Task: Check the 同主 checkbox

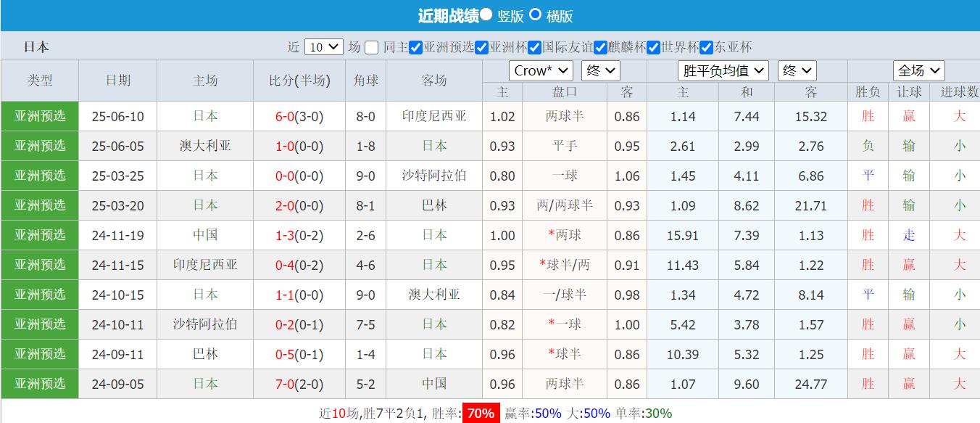Action: pyautogui.click(x=370, y=46)
